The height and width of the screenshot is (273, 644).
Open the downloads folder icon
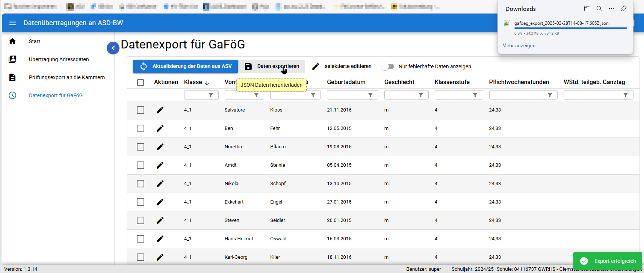(x=587, y=9)
